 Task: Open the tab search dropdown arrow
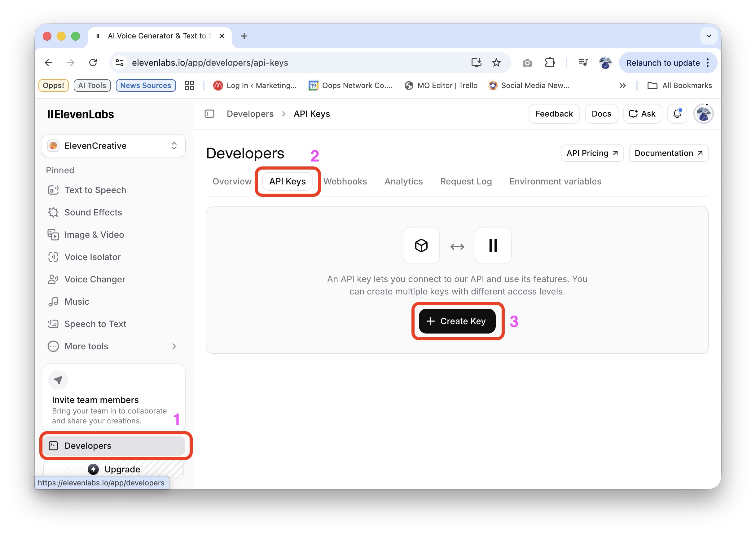click(x=709, y=36)
